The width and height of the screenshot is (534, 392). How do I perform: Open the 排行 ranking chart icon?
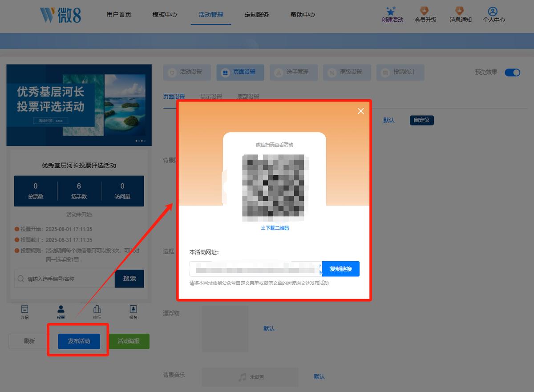pos(97,309)
